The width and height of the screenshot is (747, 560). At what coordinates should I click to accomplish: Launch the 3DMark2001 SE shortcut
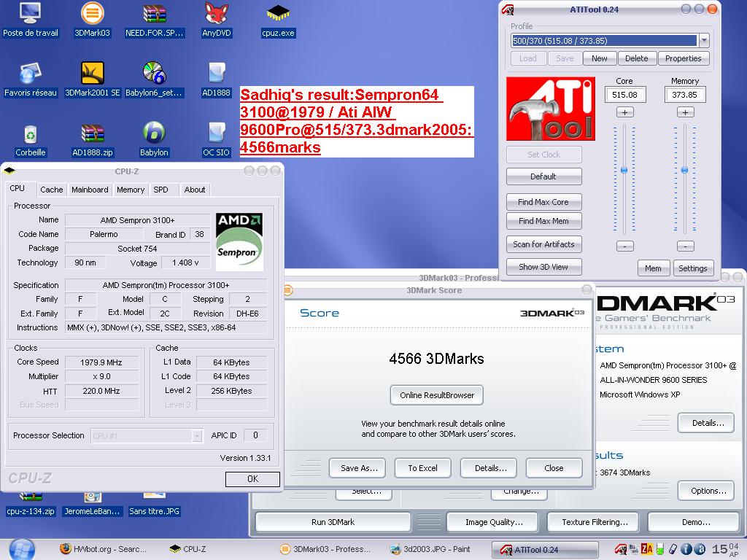(x=92, y=79)
